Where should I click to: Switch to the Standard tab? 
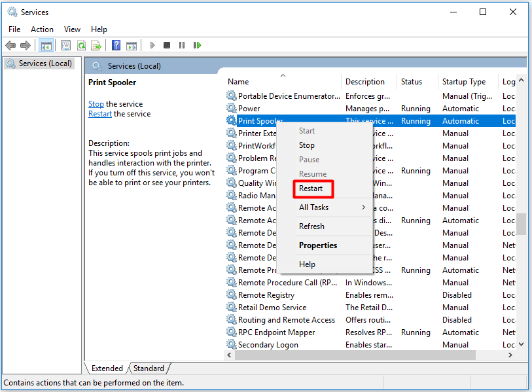pos(149,368)
